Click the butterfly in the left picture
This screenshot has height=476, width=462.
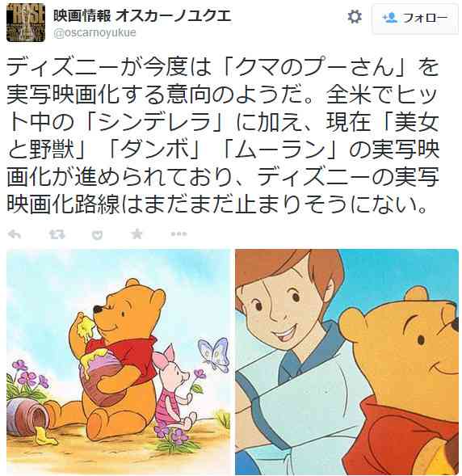pyautogui.click(x=215, y=354)
